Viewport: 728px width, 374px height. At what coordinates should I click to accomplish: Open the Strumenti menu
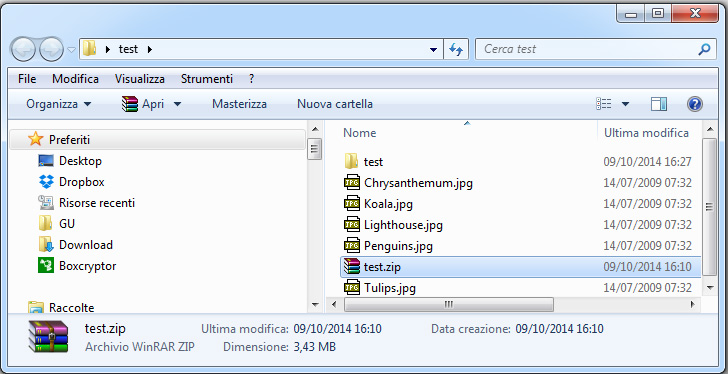(207, 79)
